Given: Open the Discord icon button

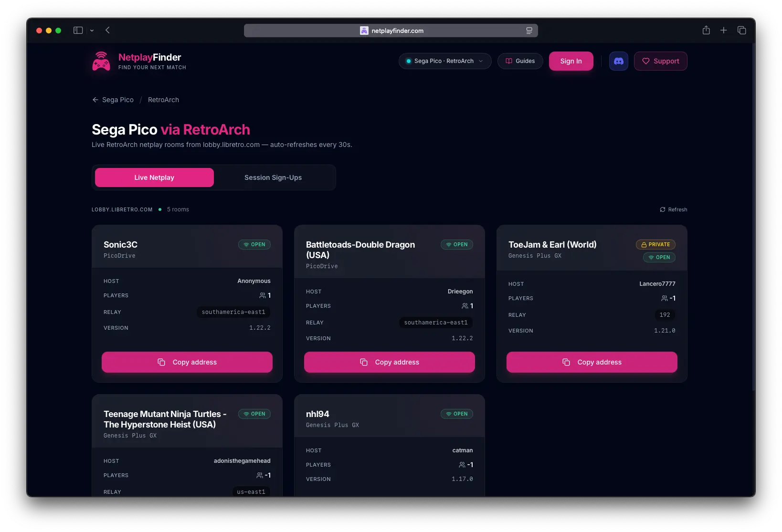Looking at the screenshot, I should click(618, 61).
